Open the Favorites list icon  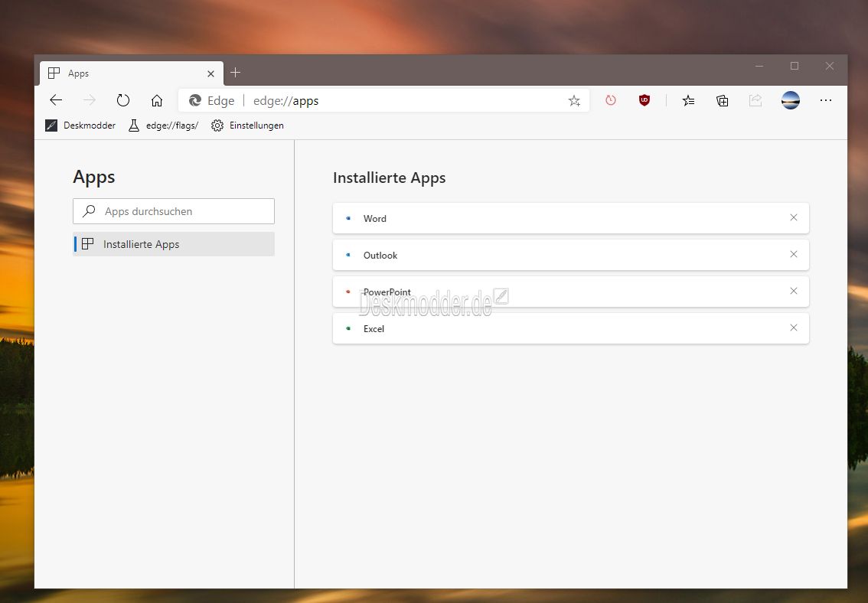pyautogui.click(x=688, y=100)
